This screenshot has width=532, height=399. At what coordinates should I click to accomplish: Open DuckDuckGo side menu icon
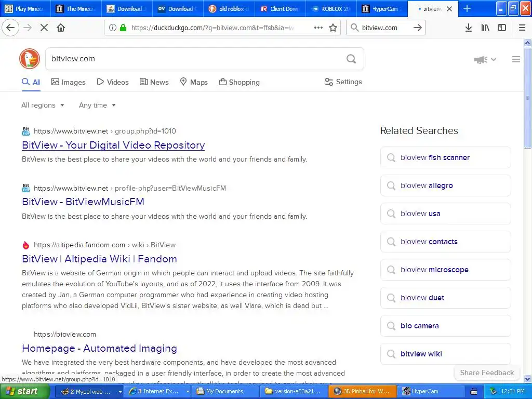(x=516, y=59)
